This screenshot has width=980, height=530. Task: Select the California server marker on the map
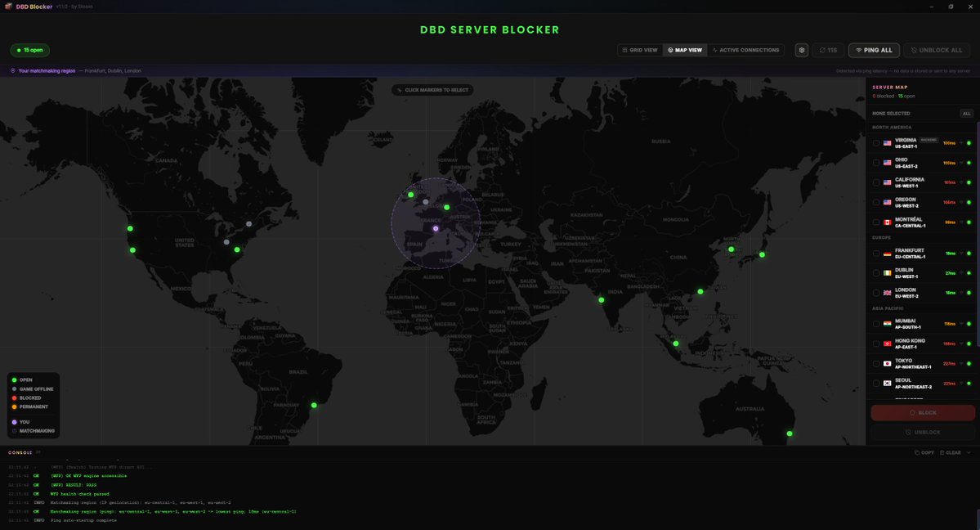click(132, 250)
